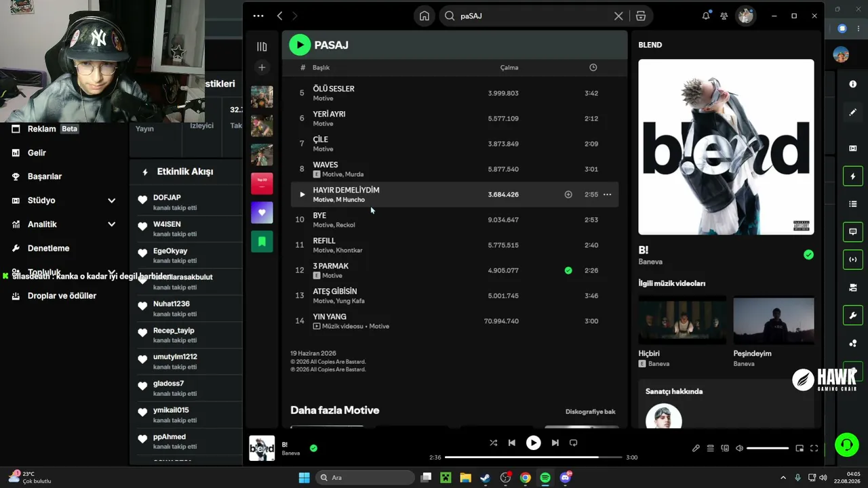Click the pencil edit icon in right sidebar
The height and width of the screenshot is (488, 868).
click(x=853, y=112)
